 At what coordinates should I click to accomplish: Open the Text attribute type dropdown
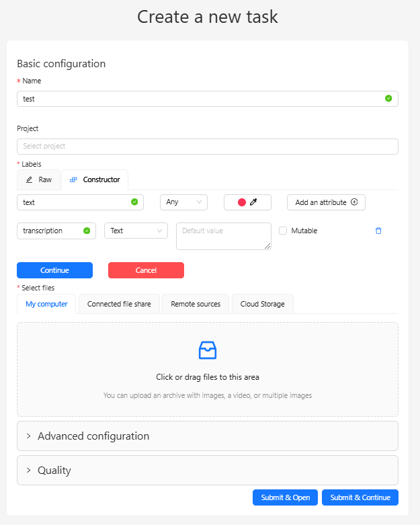pos(136,231)
